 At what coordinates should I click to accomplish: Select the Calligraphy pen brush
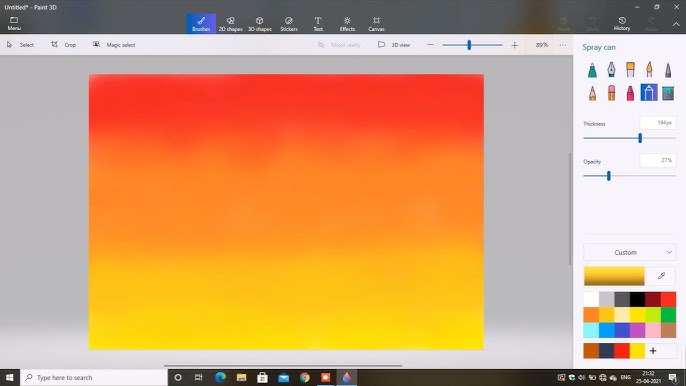click(x=611, y=70)
